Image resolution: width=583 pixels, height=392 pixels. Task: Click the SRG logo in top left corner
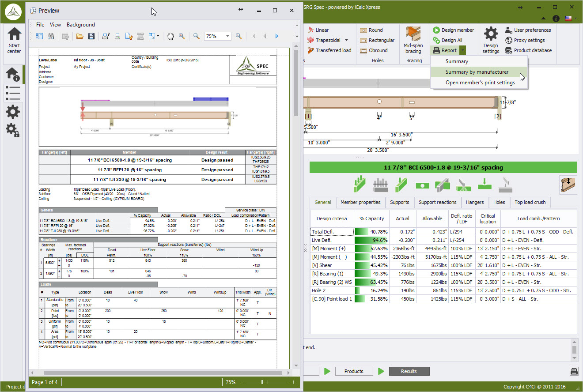click(14, 12)
